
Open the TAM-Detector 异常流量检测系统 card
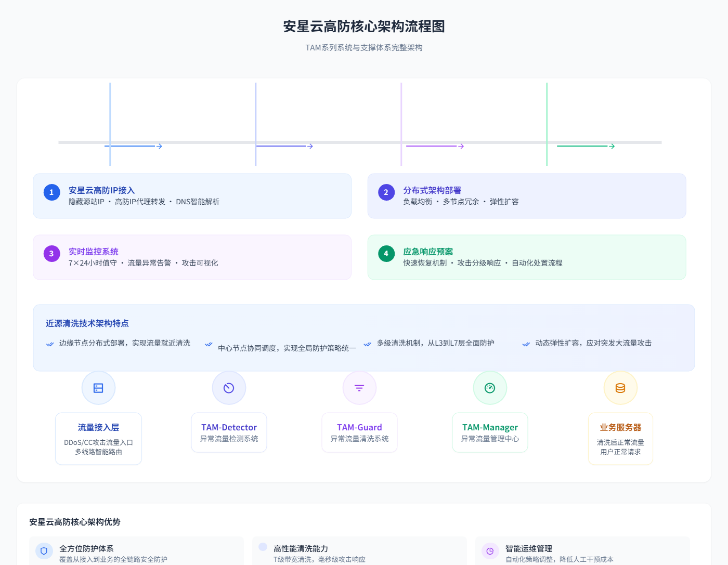point(229,432)
